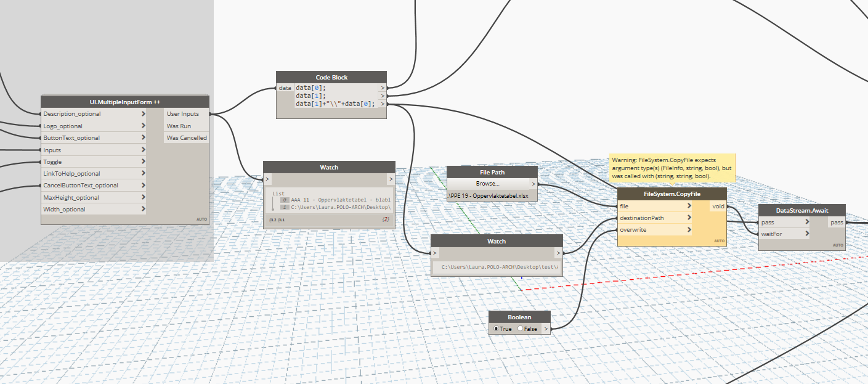Click the input port of the Watch node showing List
The height and width of the screenshot is (384, 868).
[x=267, y=179]
